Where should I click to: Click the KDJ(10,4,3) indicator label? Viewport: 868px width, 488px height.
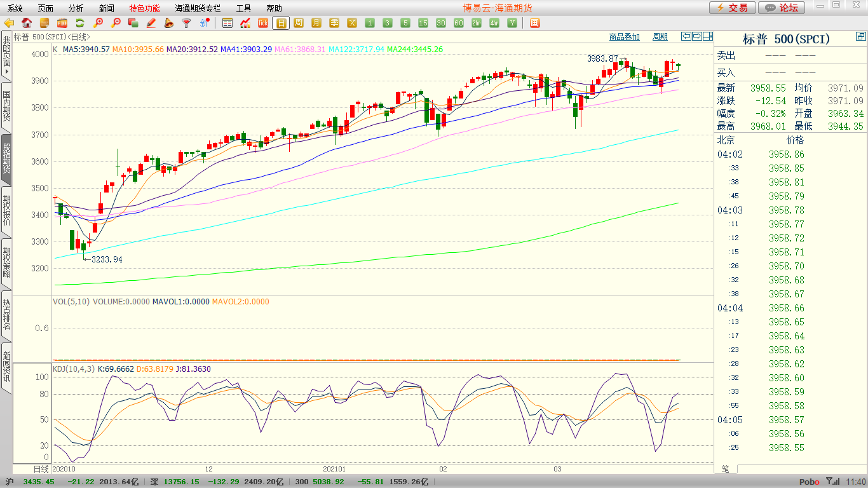[x=74, y=369]
